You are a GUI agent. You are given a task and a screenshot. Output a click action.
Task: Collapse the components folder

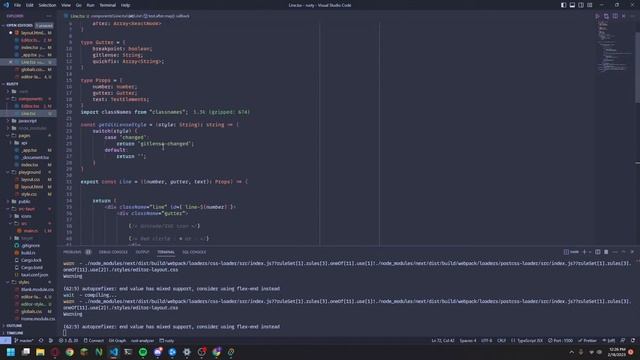coord(30,99)
